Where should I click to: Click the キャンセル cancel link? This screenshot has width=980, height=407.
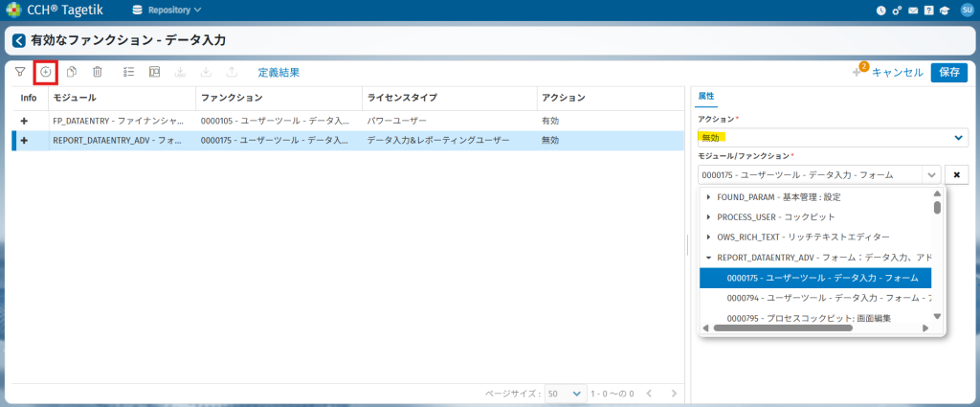click(897, 72)
